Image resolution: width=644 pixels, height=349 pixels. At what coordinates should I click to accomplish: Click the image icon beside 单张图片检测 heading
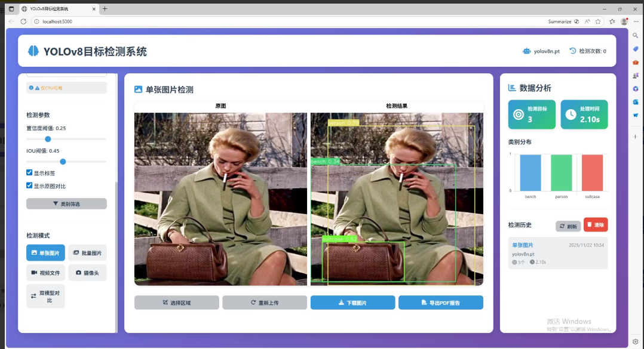[x=139, y=89]
